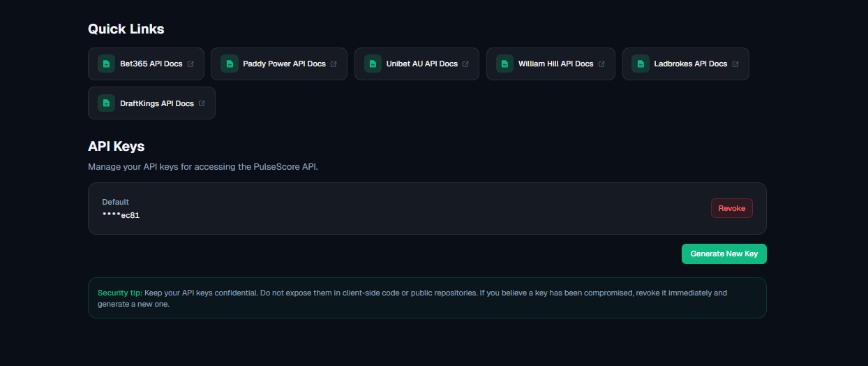Revoke the Default API key

[x=732, y=208]
